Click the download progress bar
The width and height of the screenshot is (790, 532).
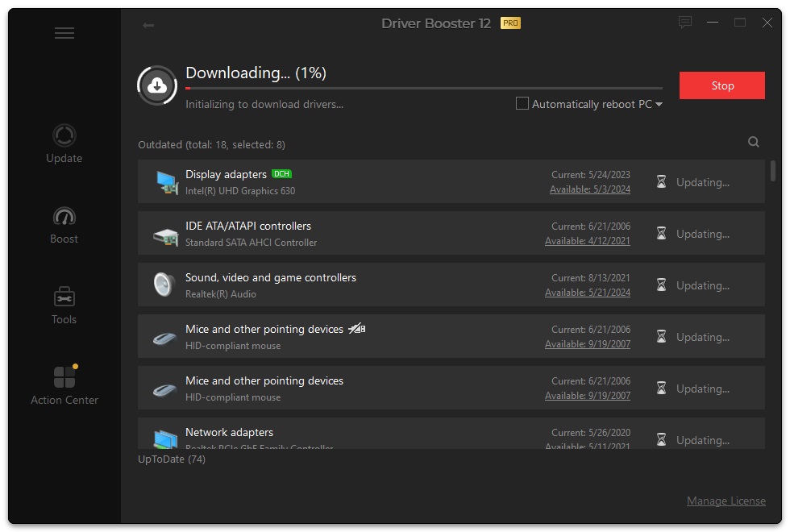424,88
